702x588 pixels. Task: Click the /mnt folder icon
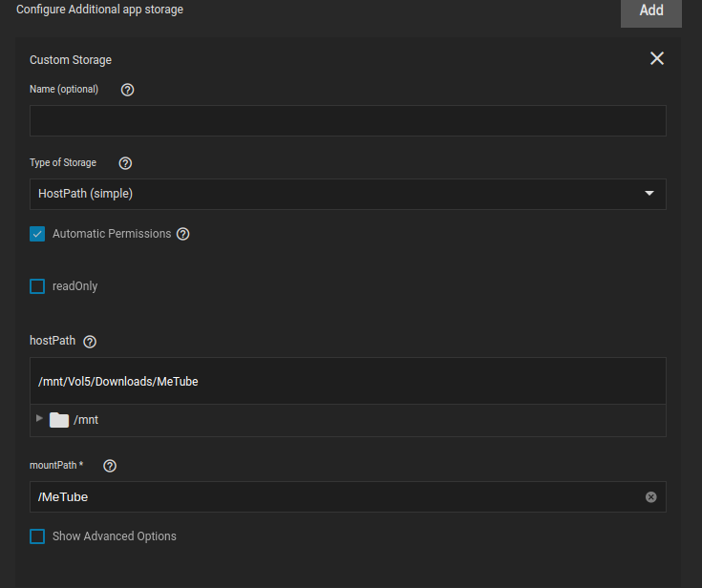point(59,420)
